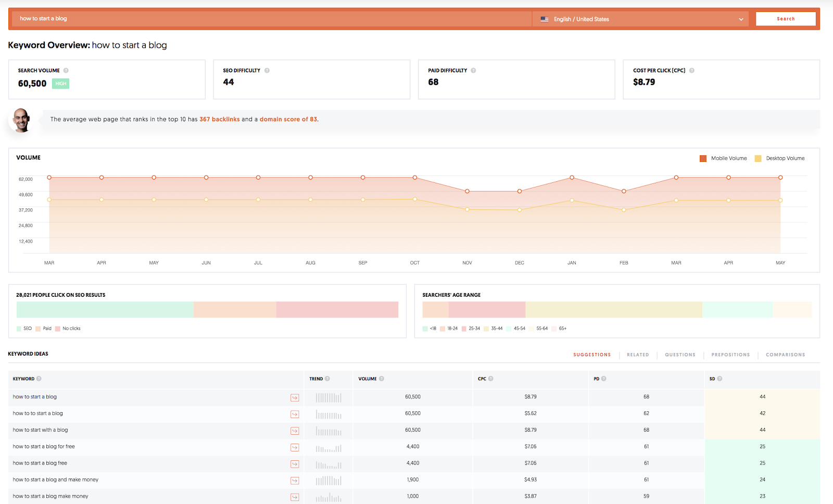Screen dimensions: 833x504
Task: Click the '$5.62' CPC cell
Action: (531, 413)
